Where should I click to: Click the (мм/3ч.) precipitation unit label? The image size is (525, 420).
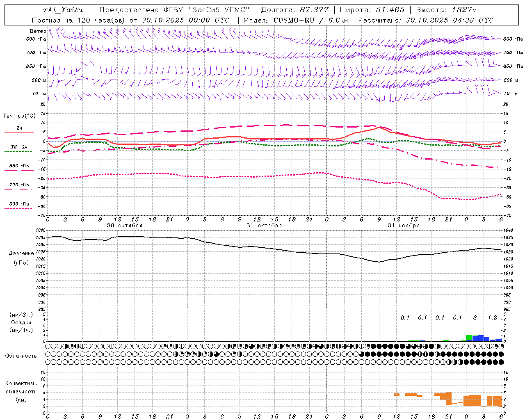click(x=21, y=315)
